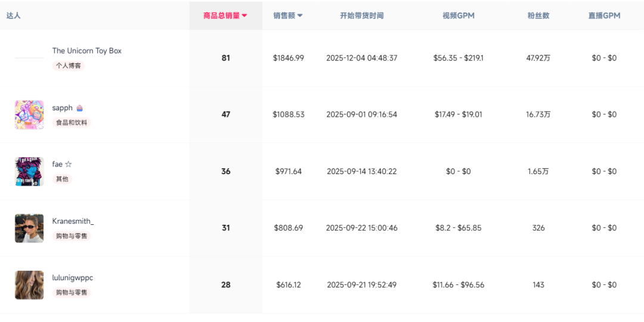The height and width of the screenshot is (322, 644).
Task: Click sapph's colorful avatar thumbnail
Action: pos(29,114)
